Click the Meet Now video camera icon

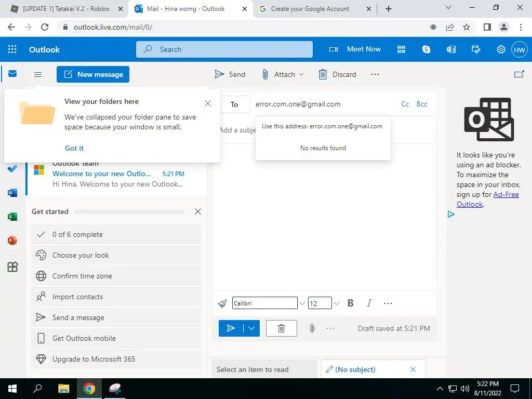[x=334, y=49]
